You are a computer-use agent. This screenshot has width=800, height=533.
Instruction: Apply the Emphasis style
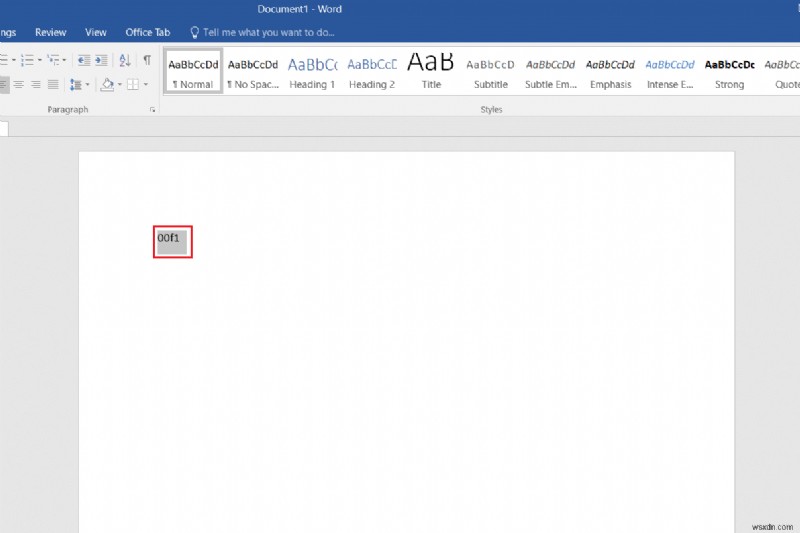pos(610,71)
